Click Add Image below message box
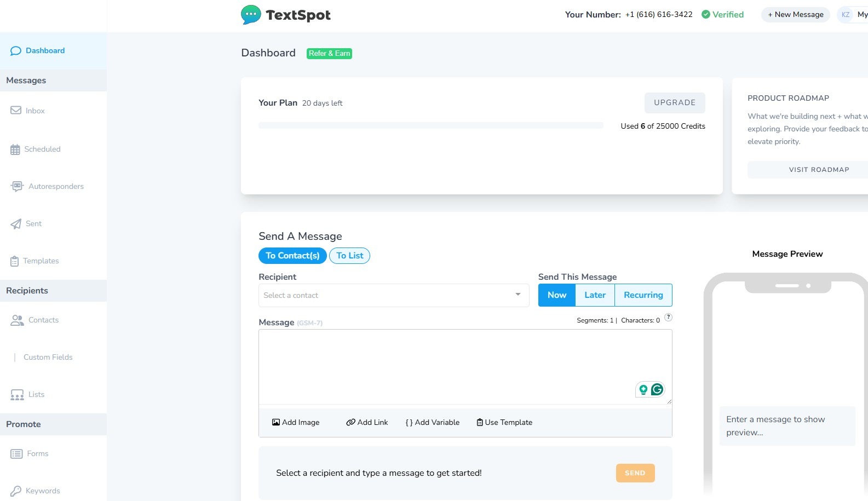Viewport: 868px width, 501px height. (x=296, y=423)
